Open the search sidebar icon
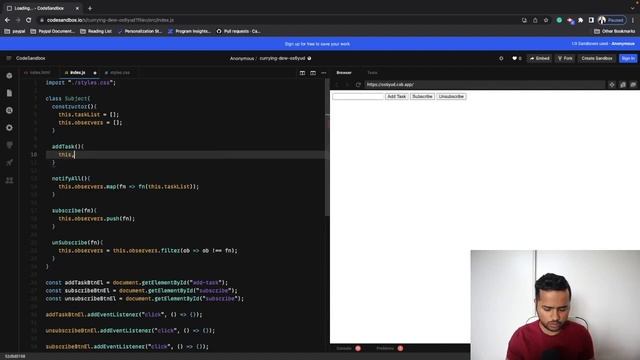The width and height of the screenshot is (640, 360). (x=9, y=110)
